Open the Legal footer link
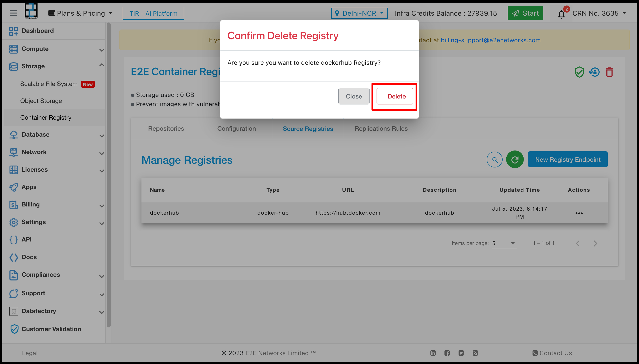The image size is (639, 364). point(30,353)
